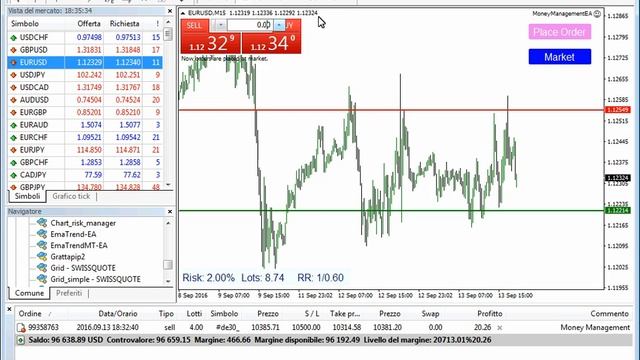Increase the lot volume with right arrow
The height and width of the screenshot is (360, 640).
[279, 25]
